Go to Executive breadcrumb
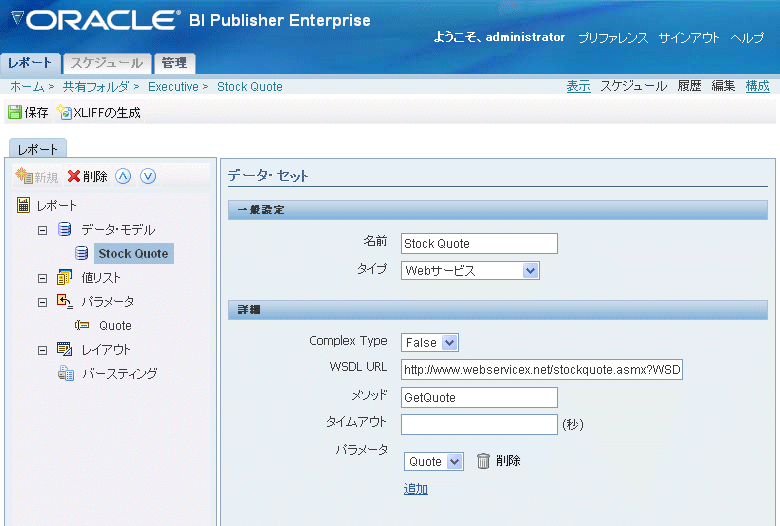 [173, 87]
